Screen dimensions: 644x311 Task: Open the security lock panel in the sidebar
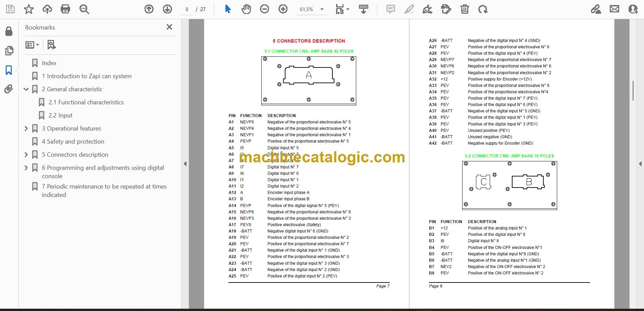click(9, 31)
